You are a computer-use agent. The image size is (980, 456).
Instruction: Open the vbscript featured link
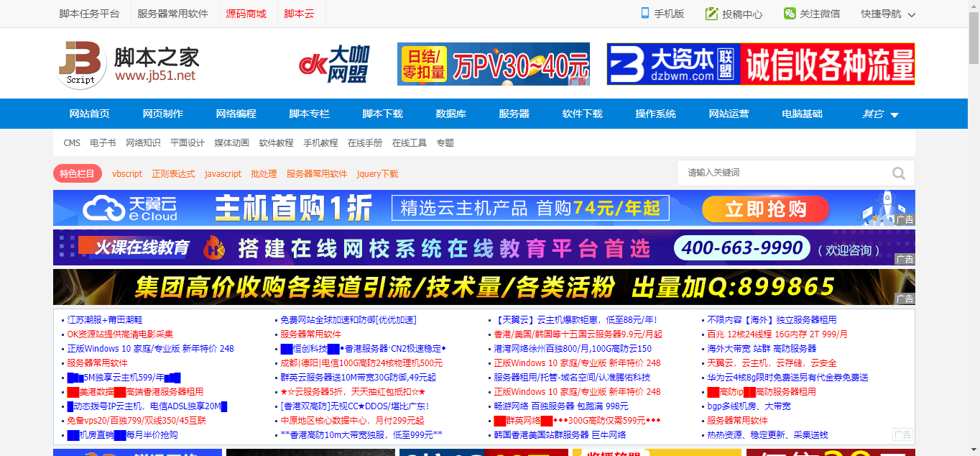(x=127, y=174)
